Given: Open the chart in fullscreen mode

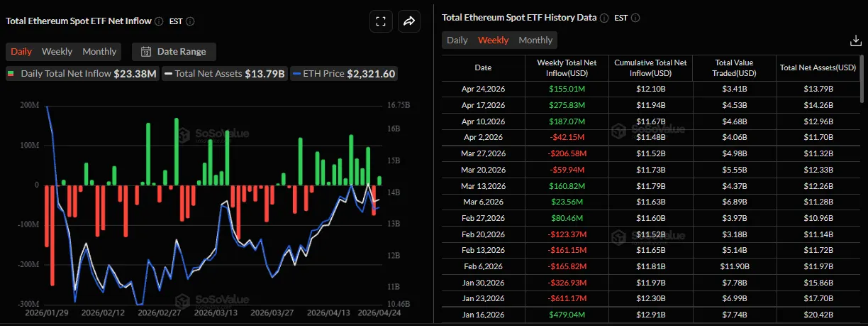Looking at the screenshot, I should (381, 21).
